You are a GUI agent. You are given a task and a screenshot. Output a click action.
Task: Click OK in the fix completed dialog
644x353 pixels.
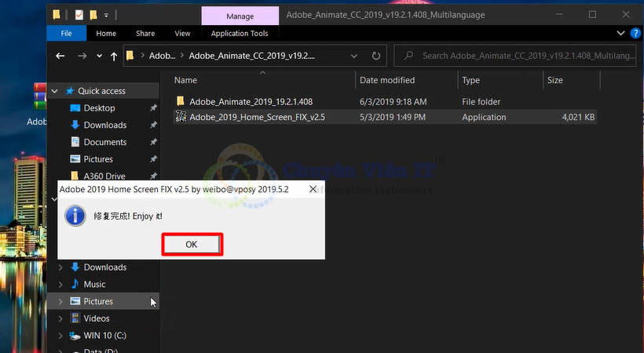click(x=192, y=244)
